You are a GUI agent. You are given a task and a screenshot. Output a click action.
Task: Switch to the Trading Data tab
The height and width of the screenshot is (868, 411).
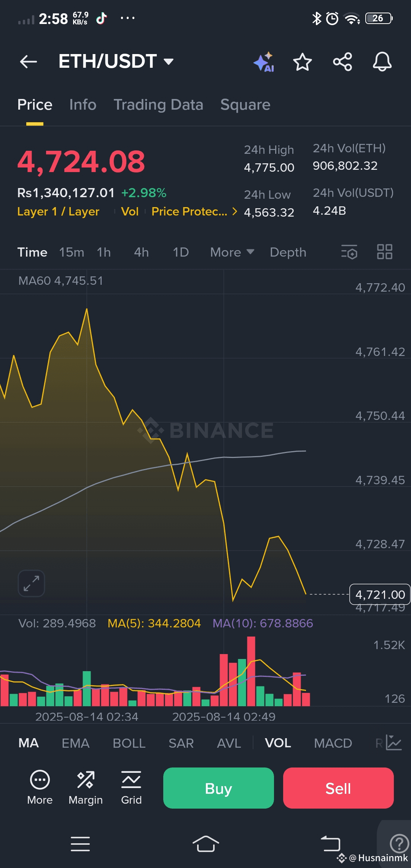pos(158,105)
